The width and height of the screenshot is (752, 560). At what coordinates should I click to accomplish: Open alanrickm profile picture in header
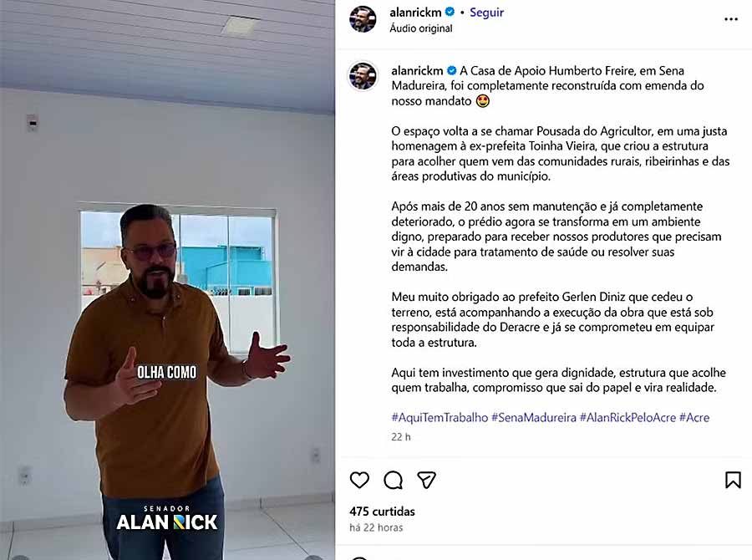[x=363, y=19]
